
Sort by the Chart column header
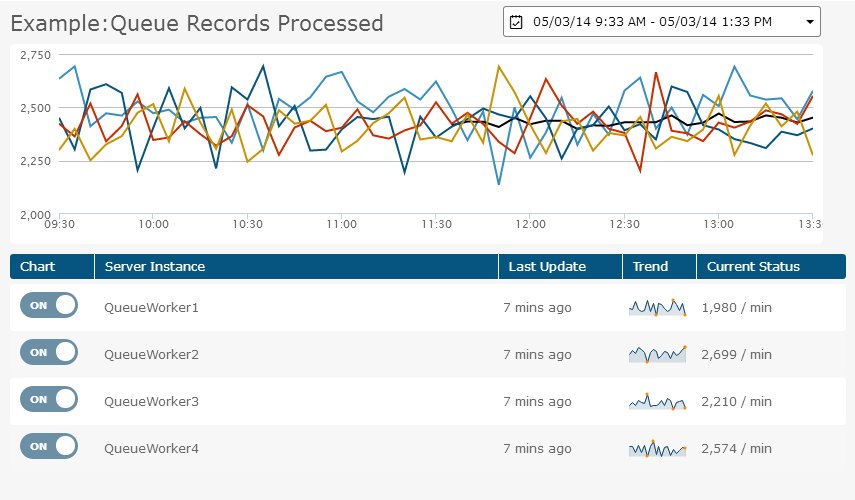[52, 267]
